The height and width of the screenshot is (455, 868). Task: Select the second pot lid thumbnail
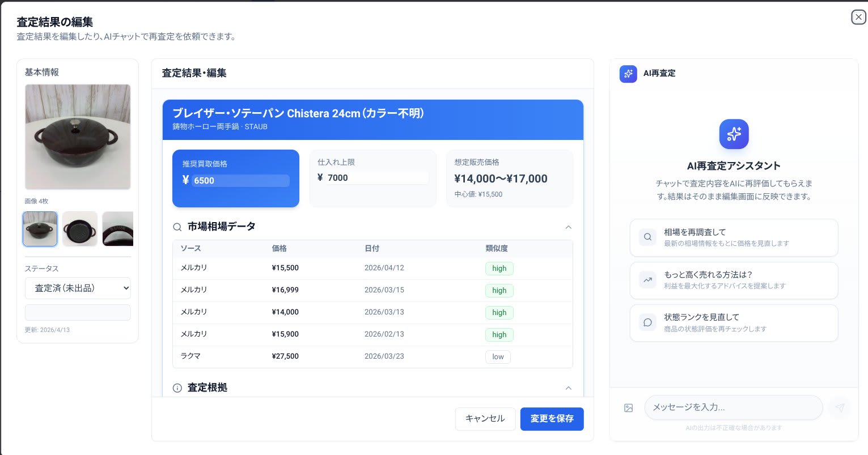(x=79, y=228)
